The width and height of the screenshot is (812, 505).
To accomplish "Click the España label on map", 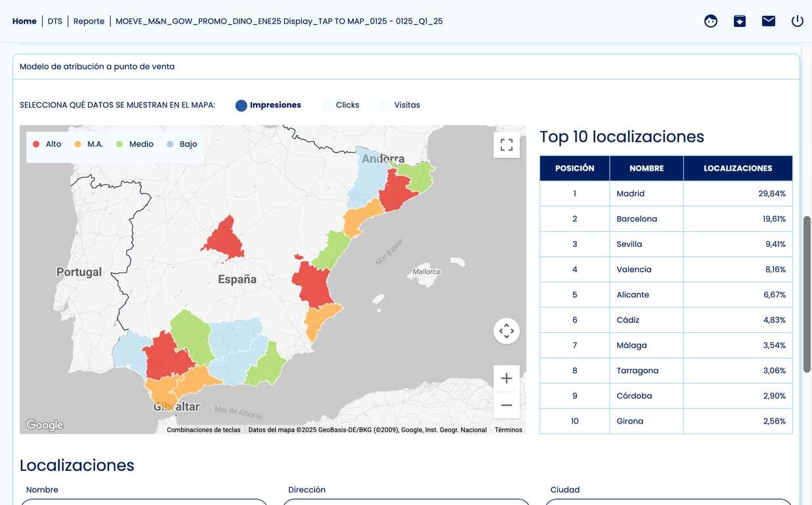I will (x=237, y=279).
